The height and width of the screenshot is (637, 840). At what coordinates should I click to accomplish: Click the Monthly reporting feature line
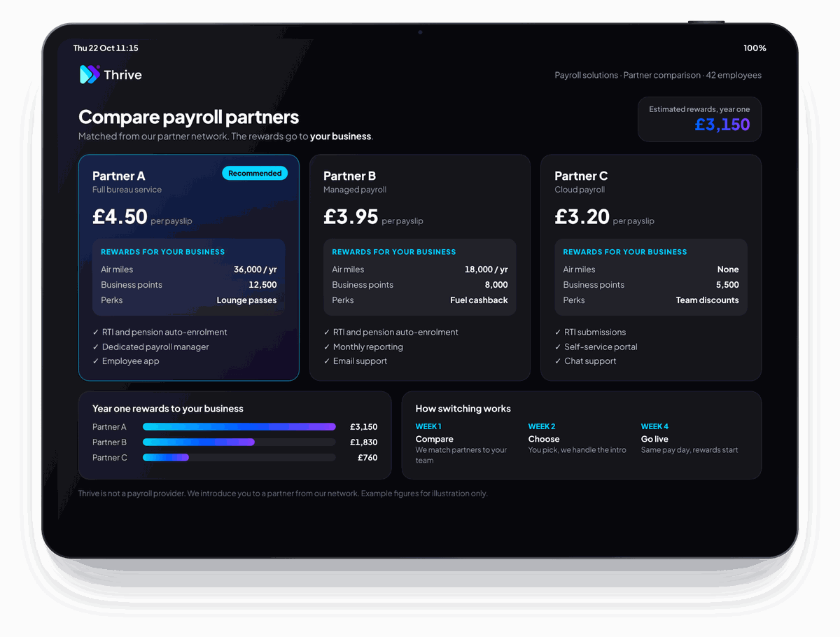(x=363, y=347)
